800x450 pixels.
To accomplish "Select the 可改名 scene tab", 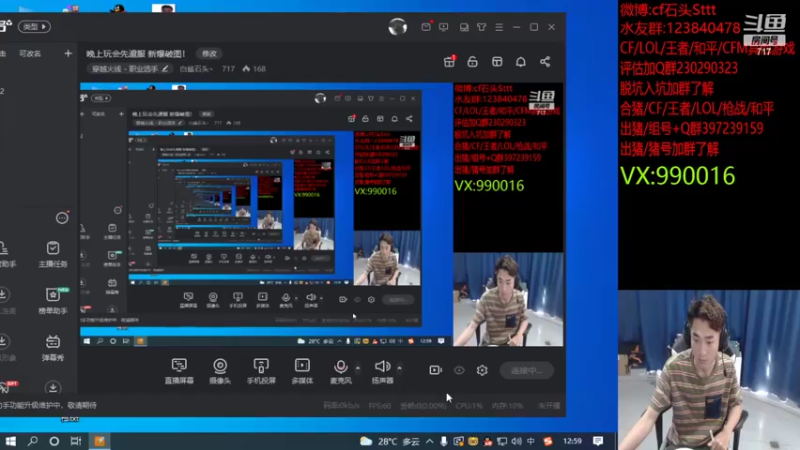I will [30, 54].
